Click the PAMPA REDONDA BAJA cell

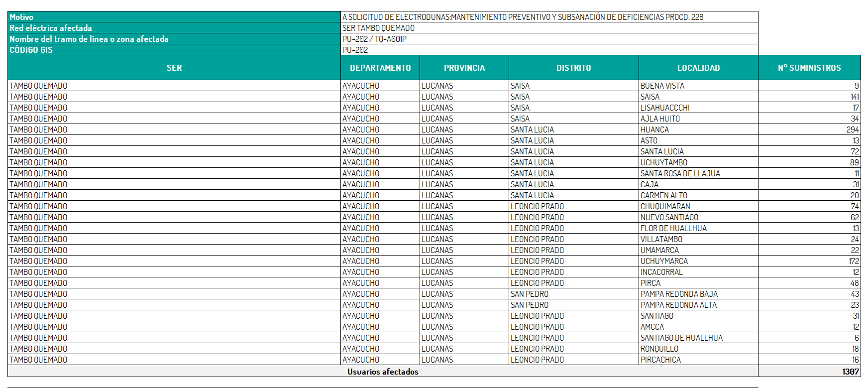(698, 294)
